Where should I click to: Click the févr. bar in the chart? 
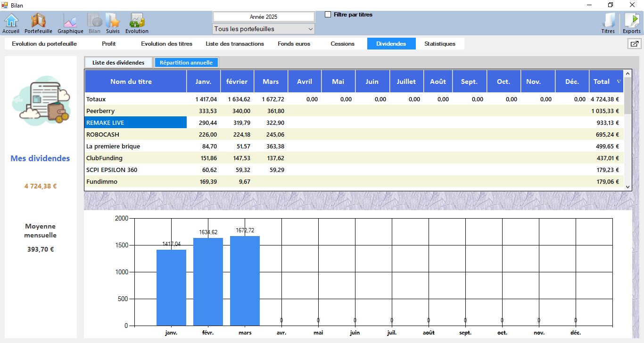[208, 282]
